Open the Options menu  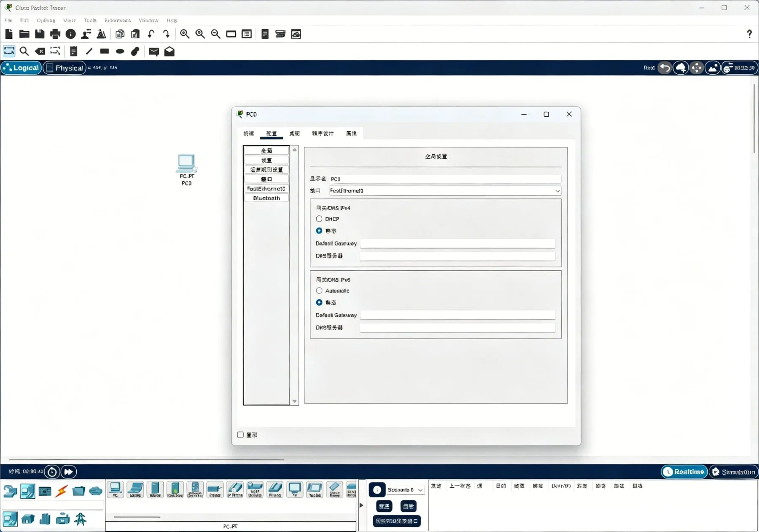coord(46,20)
